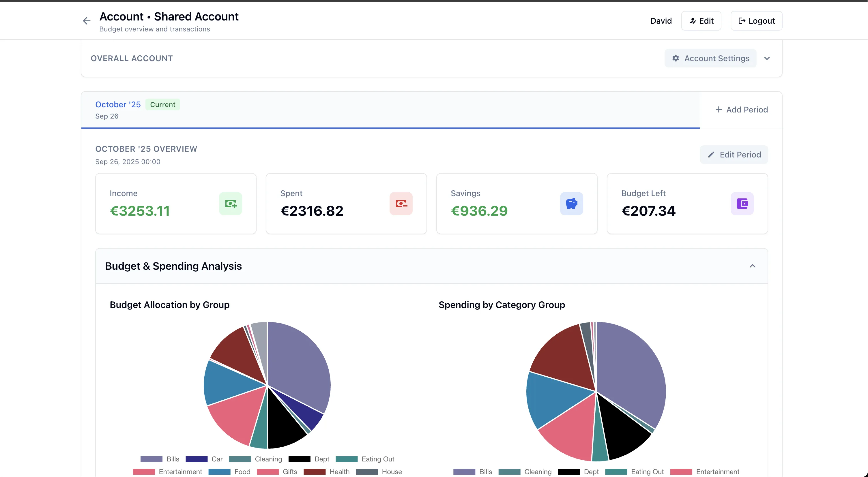Toggle Dept legend in Spending by Category chart
The image size is (868, 477).
(578, 472)
